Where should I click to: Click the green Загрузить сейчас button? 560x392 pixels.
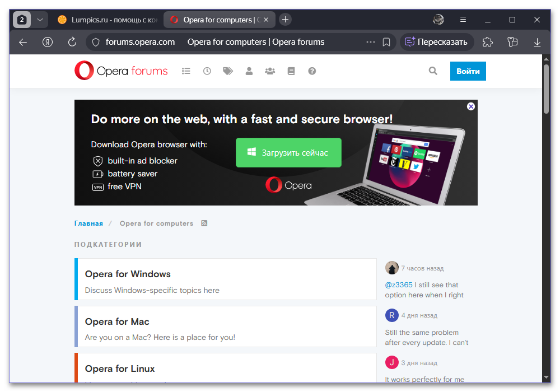click(288, 152)
